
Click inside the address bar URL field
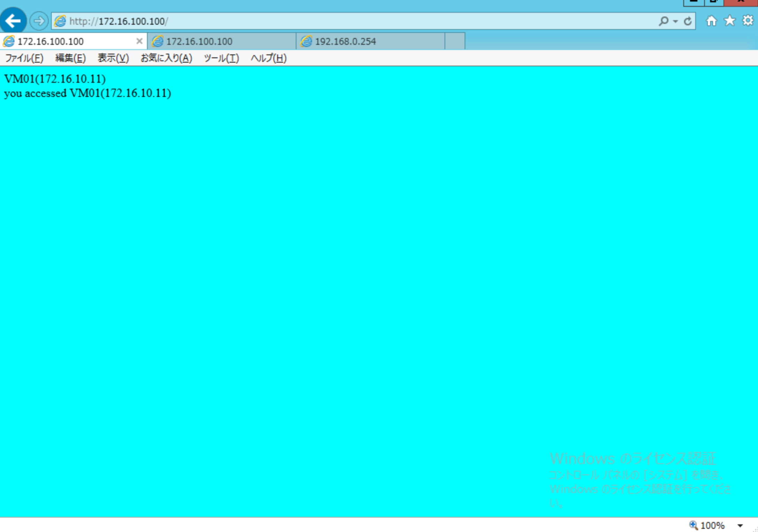click(x=209, y=21)
